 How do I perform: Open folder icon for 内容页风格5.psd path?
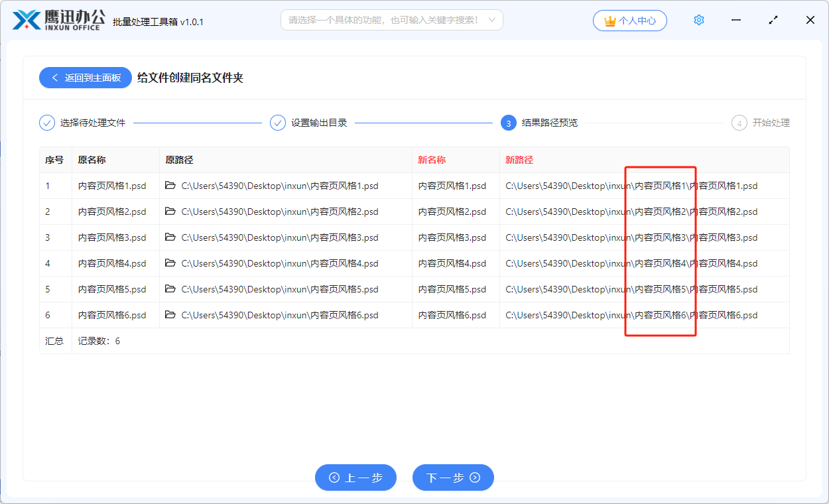[170, 289]
